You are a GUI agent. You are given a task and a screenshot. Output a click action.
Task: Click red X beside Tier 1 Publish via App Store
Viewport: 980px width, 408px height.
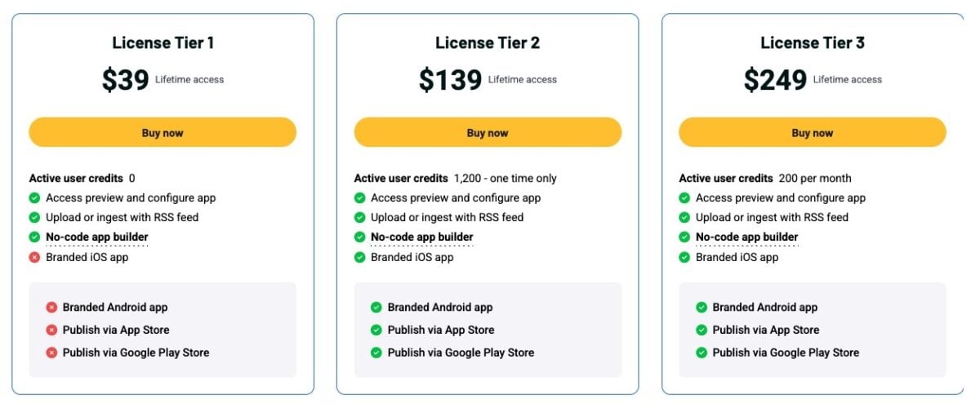point(51,330)
